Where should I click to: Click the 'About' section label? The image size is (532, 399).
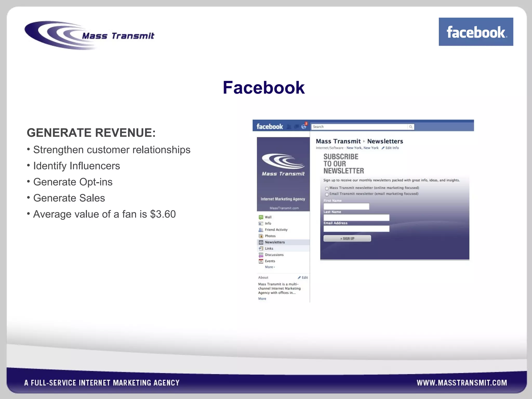pyautogui.click(x=263, y=277)
